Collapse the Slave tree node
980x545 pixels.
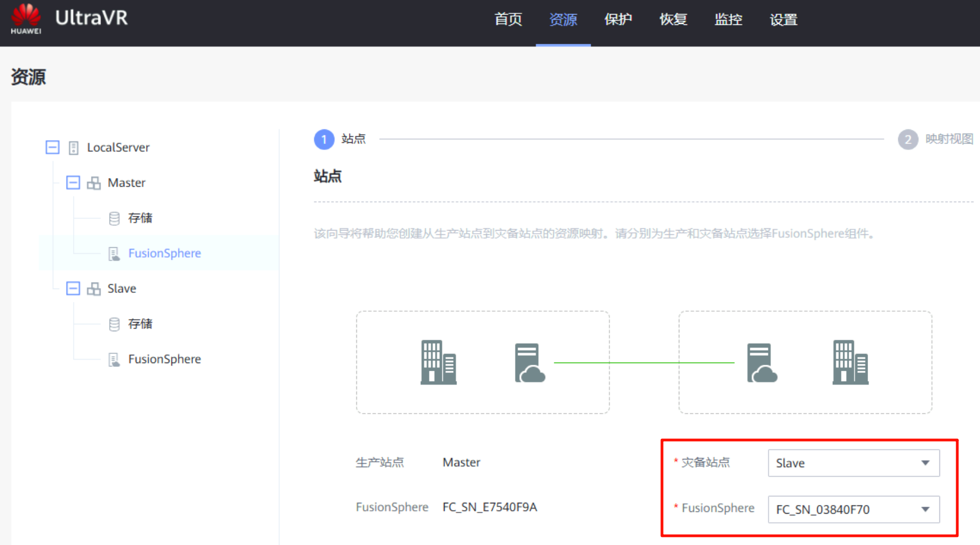tap(73, 288)
